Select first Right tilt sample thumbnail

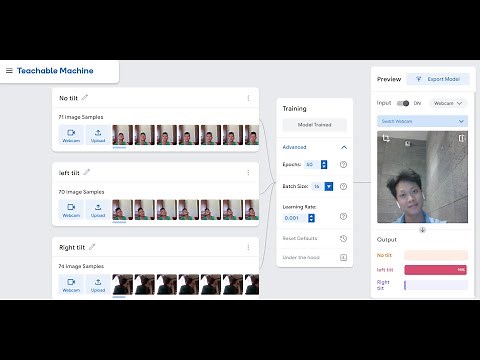(x=122, y=284)
